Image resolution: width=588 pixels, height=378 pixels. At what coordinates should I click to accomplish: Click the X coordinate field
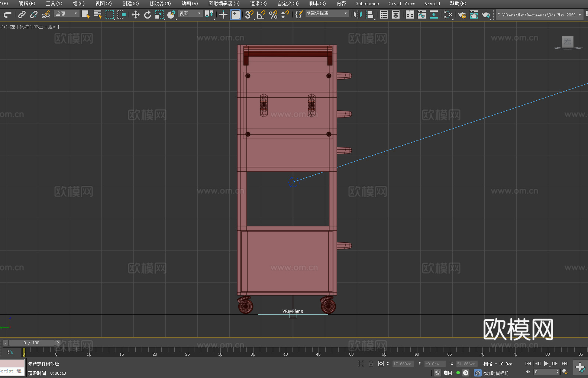tap(403, 364)
